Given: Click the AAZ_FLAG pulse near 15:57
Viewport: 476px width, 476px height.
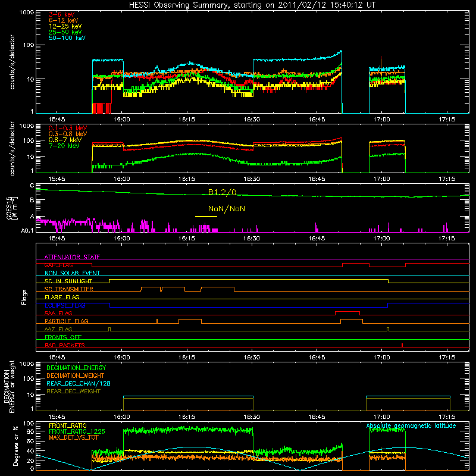Looking at the screenshot, I should click(x=109, y=329).
